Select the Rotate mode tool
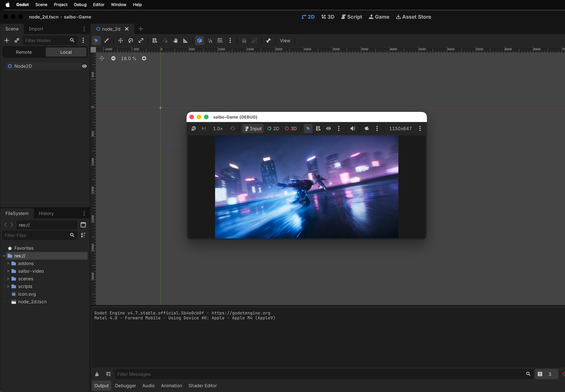565x392 pixels. click(131, 40)
